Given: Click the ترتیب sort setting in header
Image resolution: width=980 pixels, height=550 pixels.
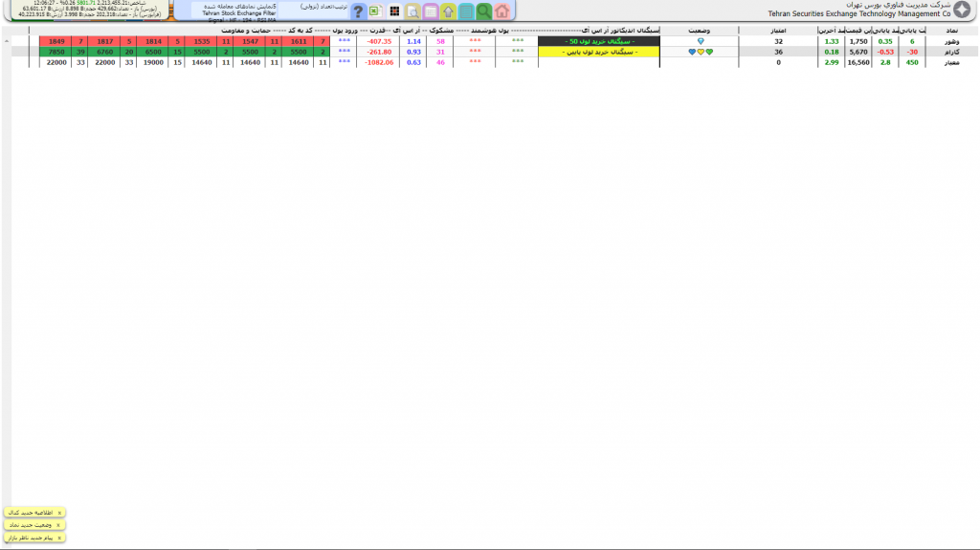Looking at the screenshot, I should [x=323, y=7].
